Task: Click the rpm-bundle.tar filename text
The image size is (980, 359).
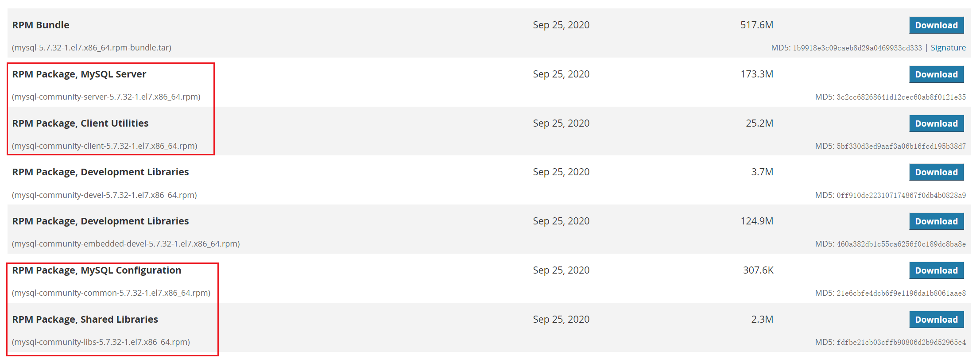Action: tap(92, 48)
